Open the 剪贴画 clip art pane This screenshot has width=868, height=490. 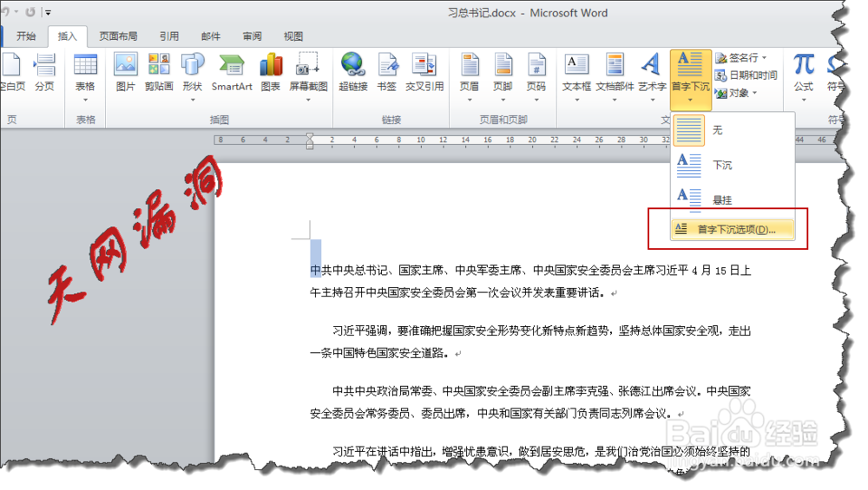(159, 72)
